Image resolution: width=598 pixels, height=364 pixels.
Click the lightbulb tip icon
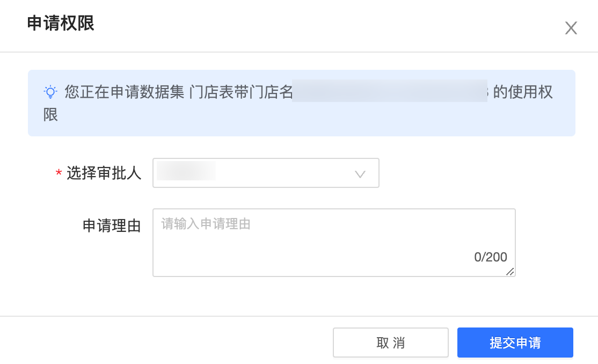(50, 92)
